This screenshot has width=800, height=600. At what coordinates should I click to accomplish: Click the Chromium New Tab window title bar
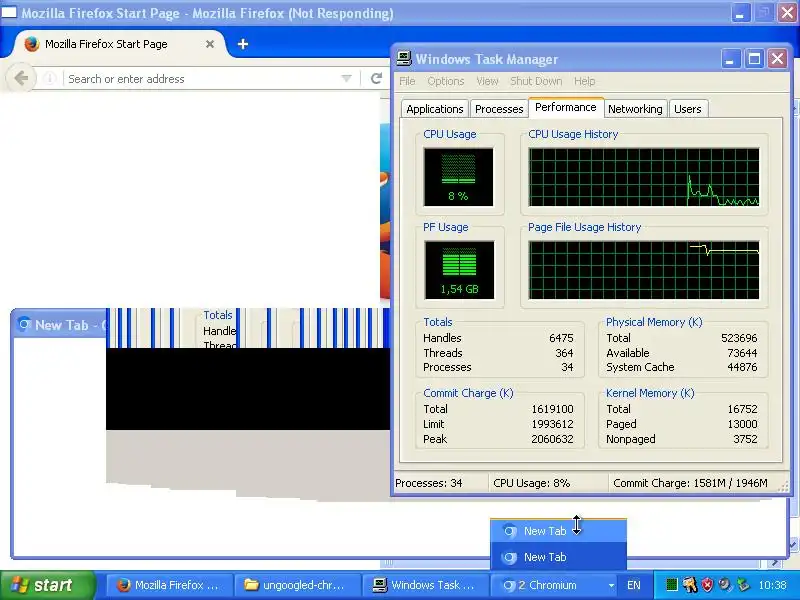(59, 324)
